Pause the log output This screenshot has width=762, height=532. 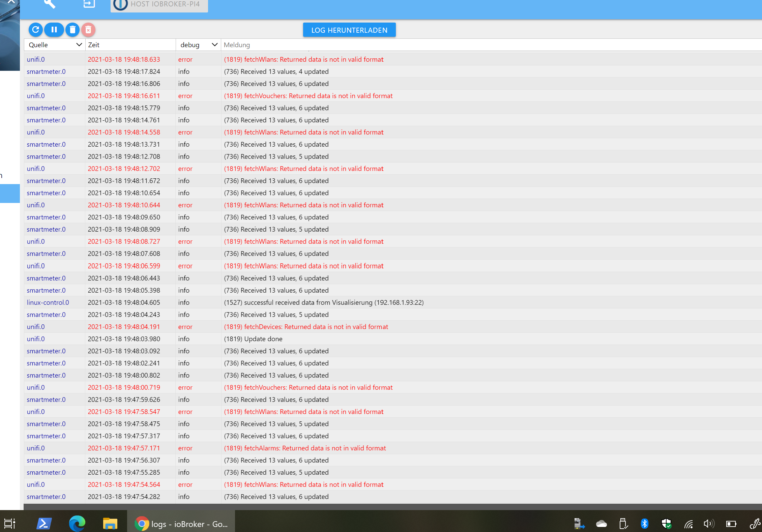(54, 30)
